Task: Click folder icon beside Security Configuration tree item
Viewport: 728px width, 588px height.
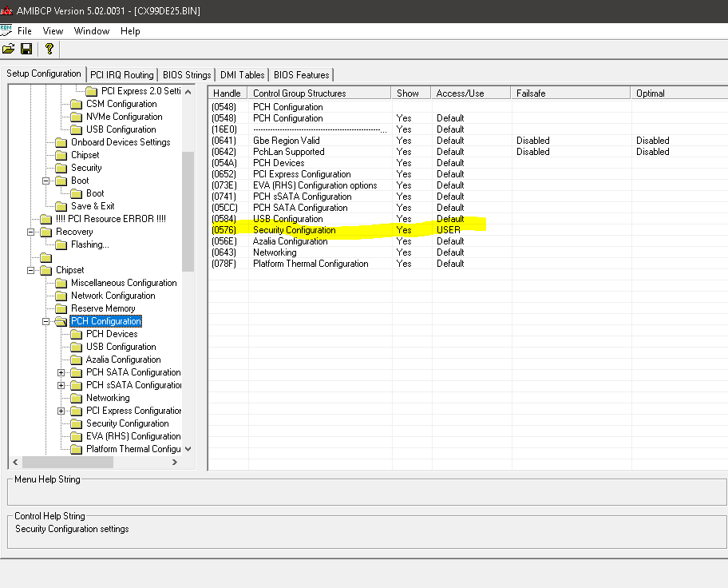Action: pyautogui.click(x=76, y=424)
